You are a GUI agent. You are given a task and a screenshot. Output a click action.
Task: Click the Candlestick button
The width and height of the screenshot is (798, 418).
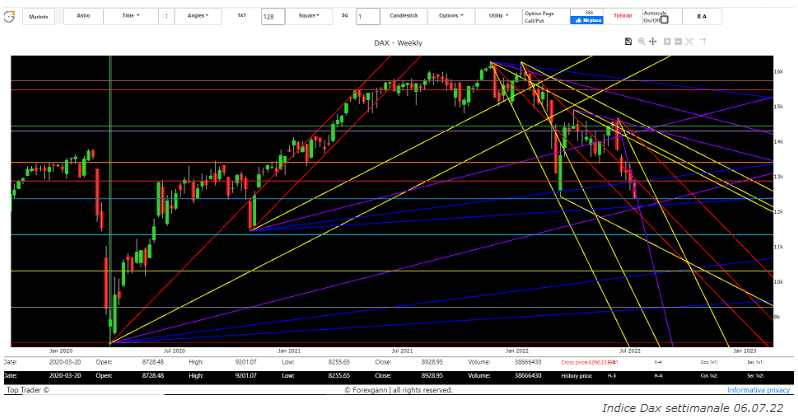[405, 17]
